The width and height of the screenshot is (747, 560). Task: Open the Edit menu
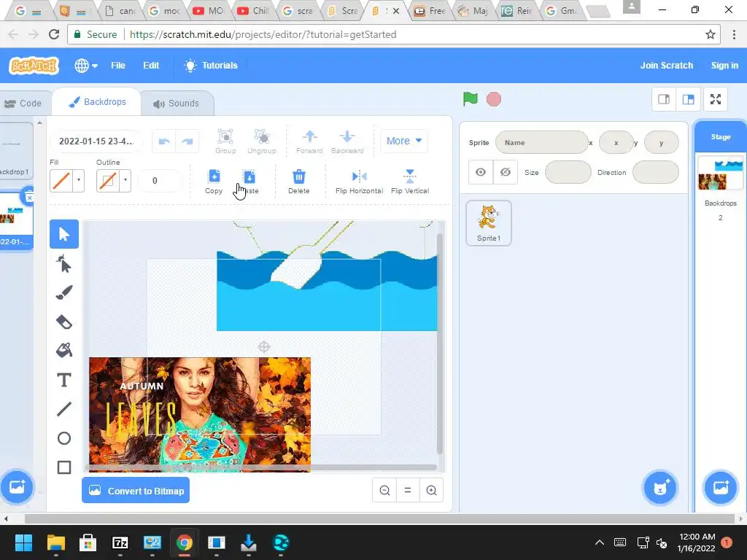coord(151,66)
